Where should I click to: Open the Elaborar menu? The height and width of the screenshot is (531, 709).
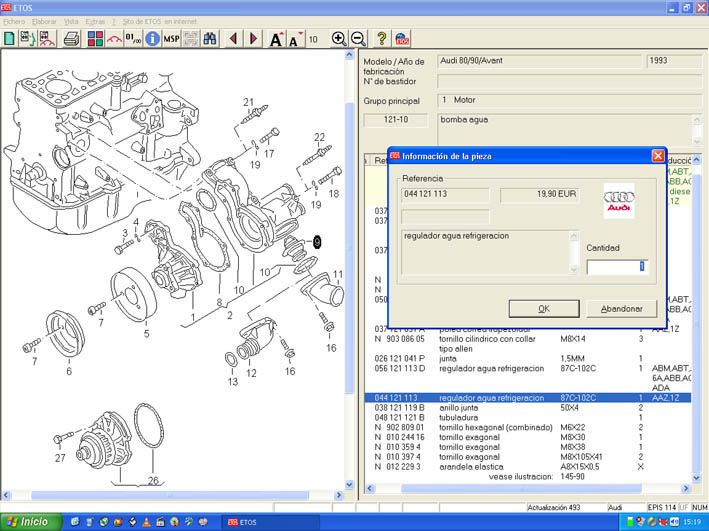[x=44, y=21]
